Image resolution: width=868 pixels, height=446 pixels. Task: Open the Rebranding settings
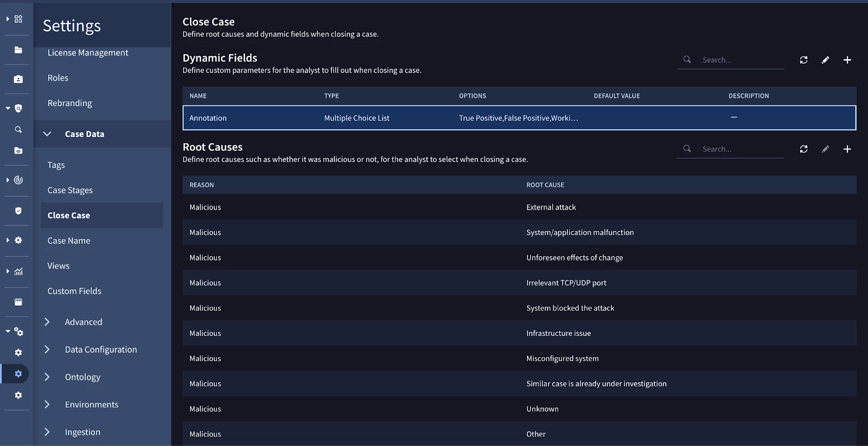[x=69, y=103]
